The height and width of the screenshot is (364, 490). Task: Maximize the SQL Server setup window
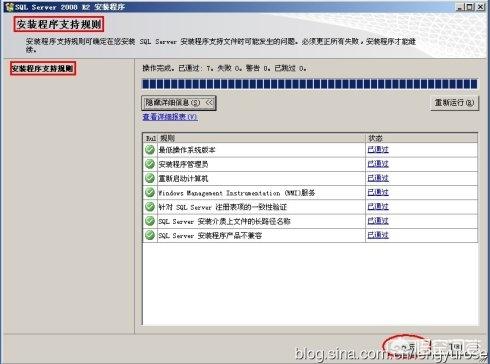coord(469,7)
